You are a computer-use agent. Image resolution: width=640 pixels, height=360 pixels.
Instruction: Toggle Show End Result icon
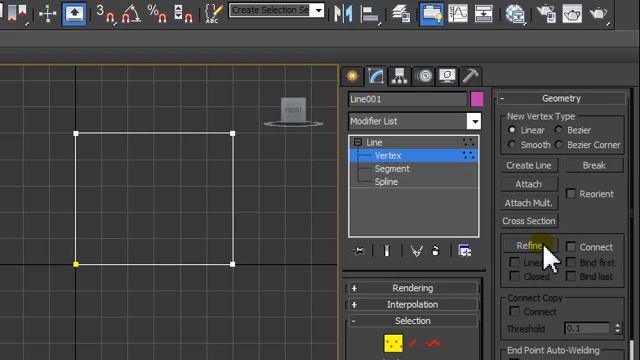pyautogui.click(x=387, y=251)
